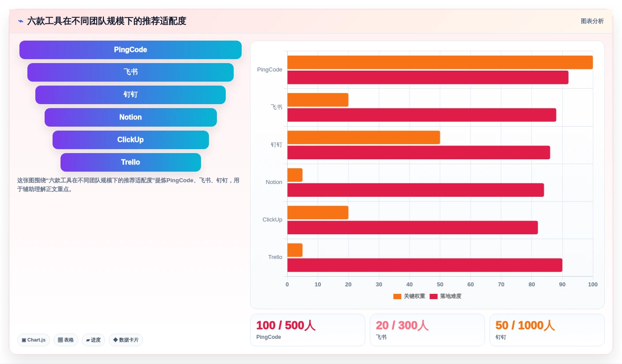This screenshot has height=364, width=622.
Task: Click the x-axis tick label 100
Action: [593, 285]
